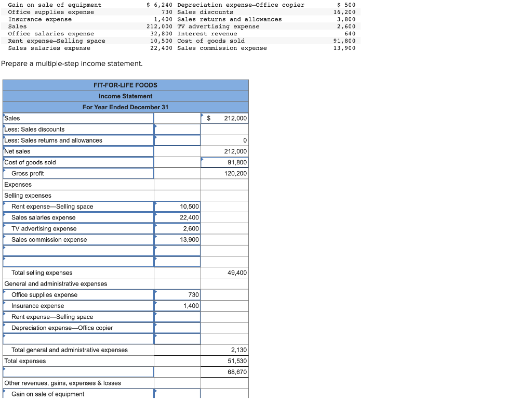Select the Net sales amount cell showing 212,000

point(224,151)
